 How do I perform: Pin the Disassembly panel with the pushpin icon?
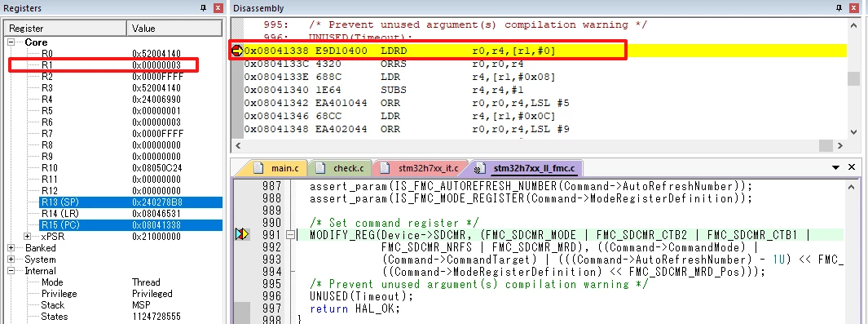click(840, 8)
